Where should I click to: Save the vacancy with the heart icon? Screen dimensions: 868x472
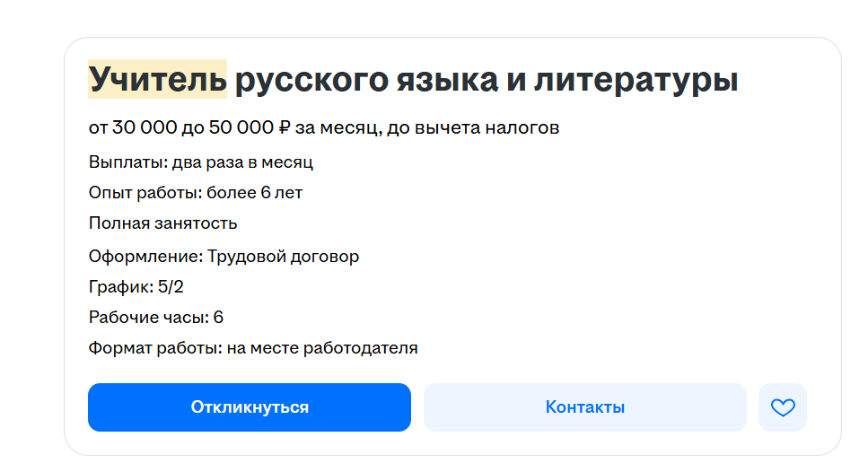783,407
